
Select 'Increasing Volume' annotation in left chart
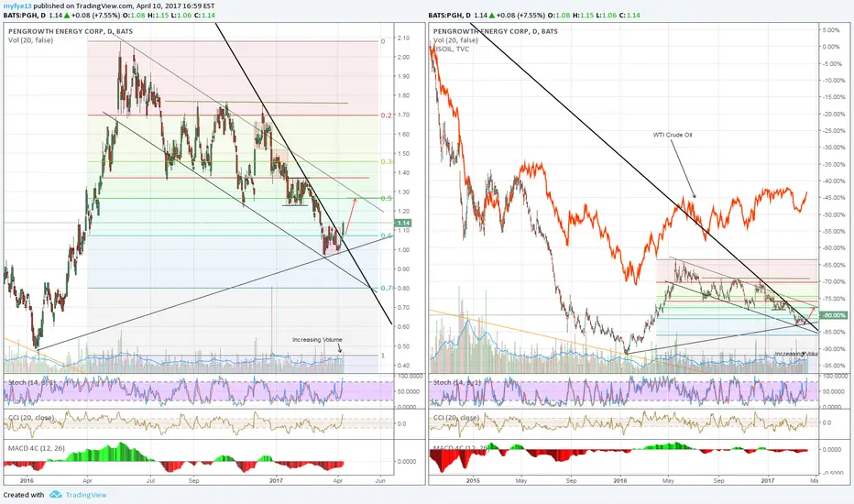317,339
